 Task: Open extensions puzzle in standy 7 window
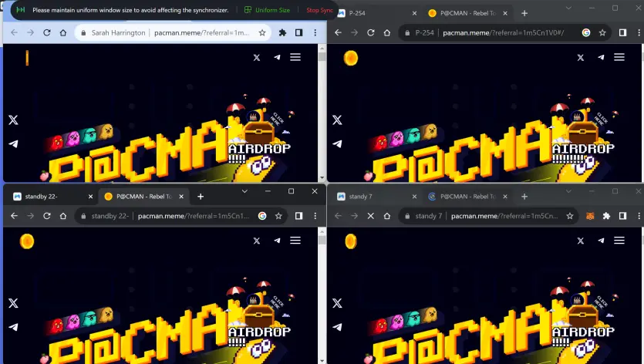606,216
